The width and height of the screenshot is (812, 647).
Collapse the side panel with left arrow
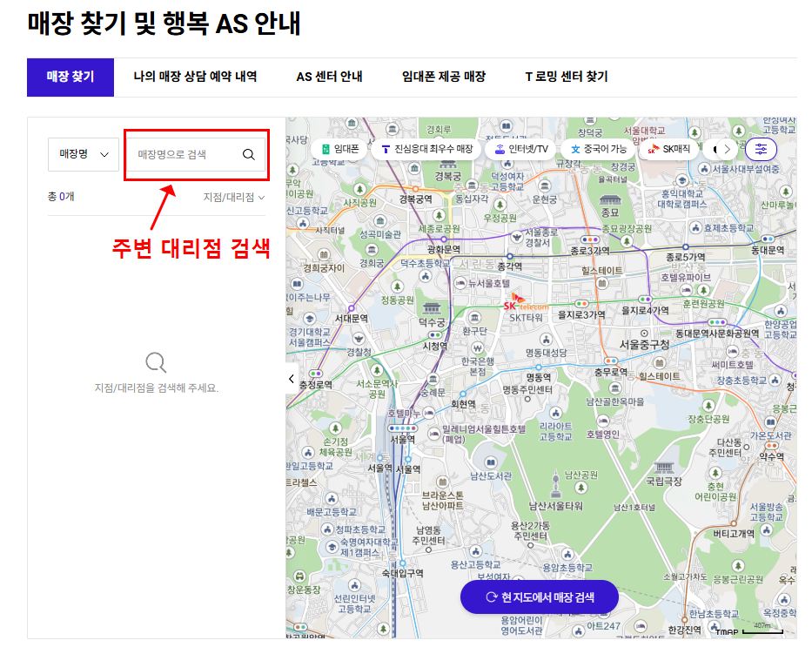click(292, 379)
